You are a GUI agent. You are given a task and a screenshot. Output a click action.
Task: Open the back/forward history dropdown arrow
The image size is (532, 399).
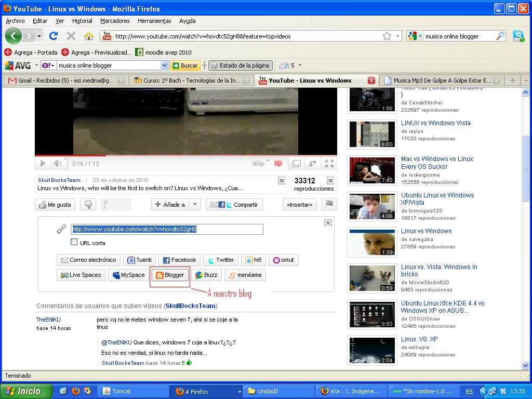(39, 36)
